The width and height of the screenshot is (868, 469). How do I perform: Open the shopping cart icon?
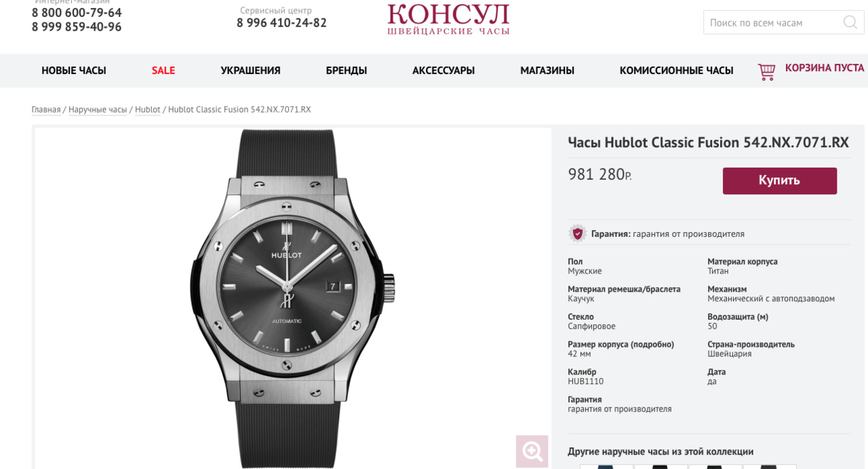pos(766,71)
